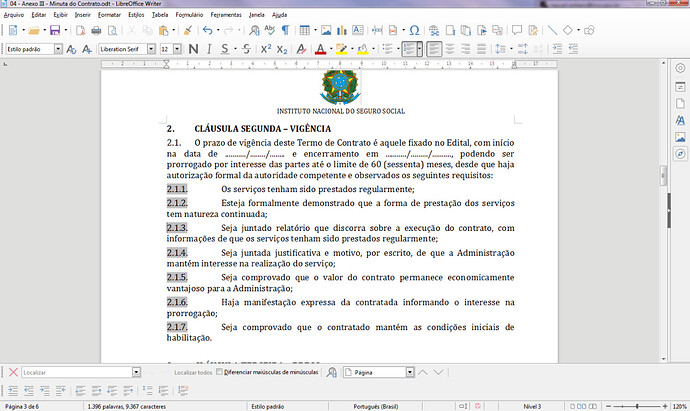Viewport: 690px width, 411px height.
Task: Open print preview icon
Action: pyautogui.click(x=112, y=30)
